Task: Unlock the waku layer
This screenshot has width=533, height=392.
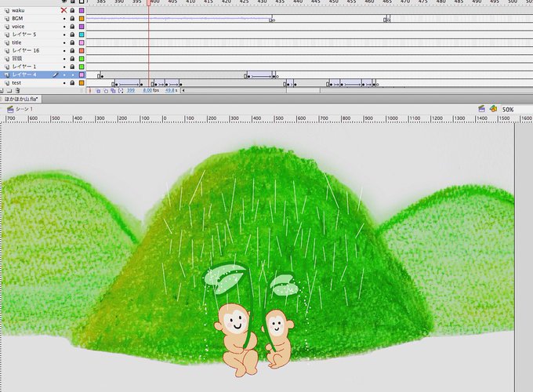Action: (x=72, y=10)
